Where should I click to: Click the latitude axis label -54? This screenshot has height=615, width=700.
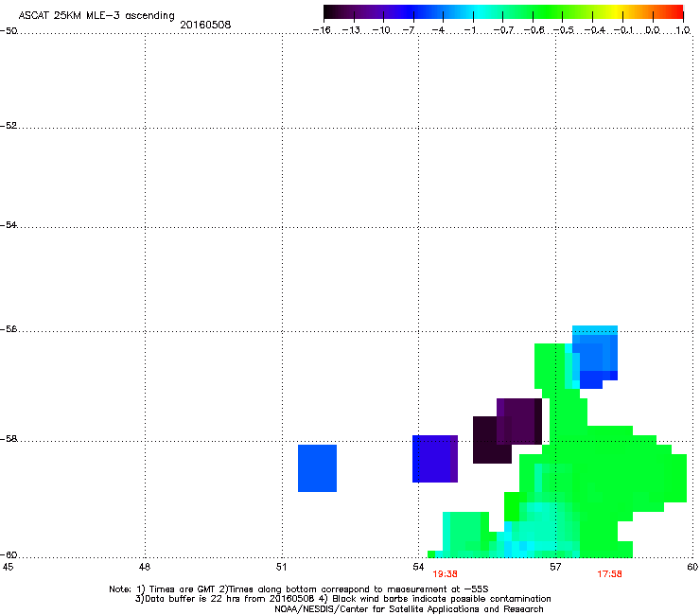9,224
